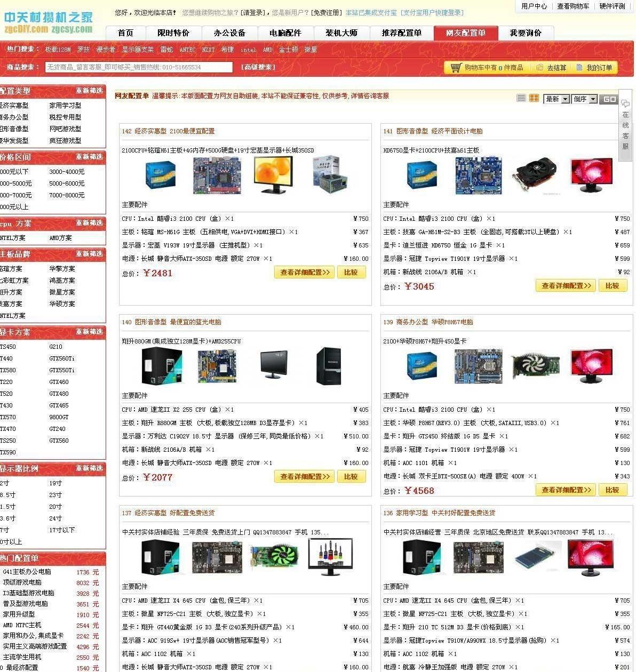Click the Intel CPU box thumbnail in config 142
Screen dimensions: 636x672
click(x=161, y=175)
